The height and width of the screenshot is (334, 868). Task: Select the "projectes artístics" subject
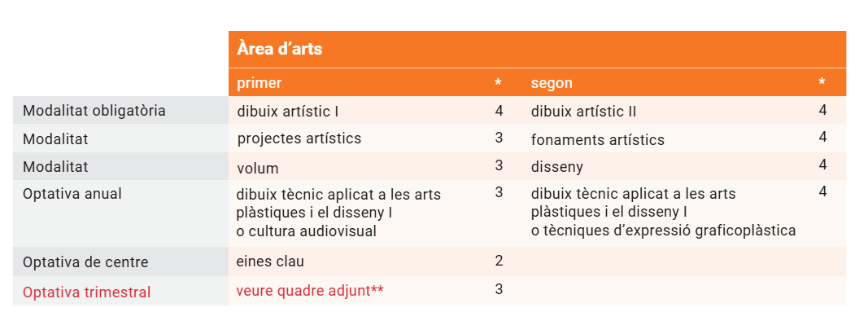click(x=299, y=138)
